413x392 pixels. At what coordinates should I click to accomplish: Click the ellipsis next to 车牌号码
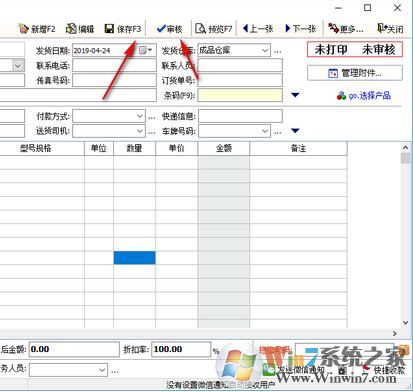click(x=277, y=132)
